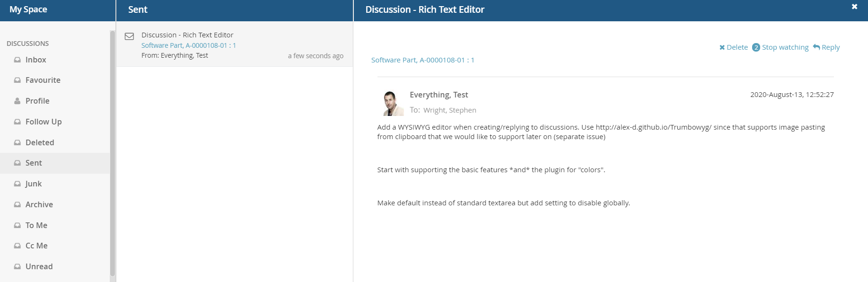Viewport: 868px width, 282px height.
Task: Close the discussion panel
Action: (854, 7)
